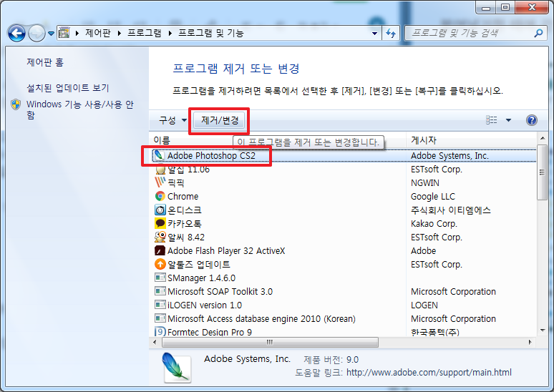Select 프로그램 breadcrumb in address bar

144,33
